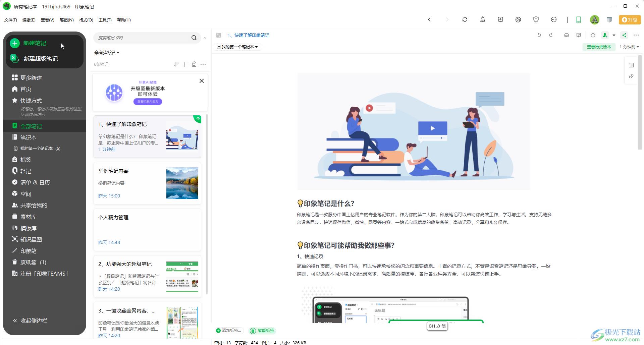The width and height of the screenshot is (644, 345).
Task: Click the green add-collaborator person icon
Action: tap(605, 35)
